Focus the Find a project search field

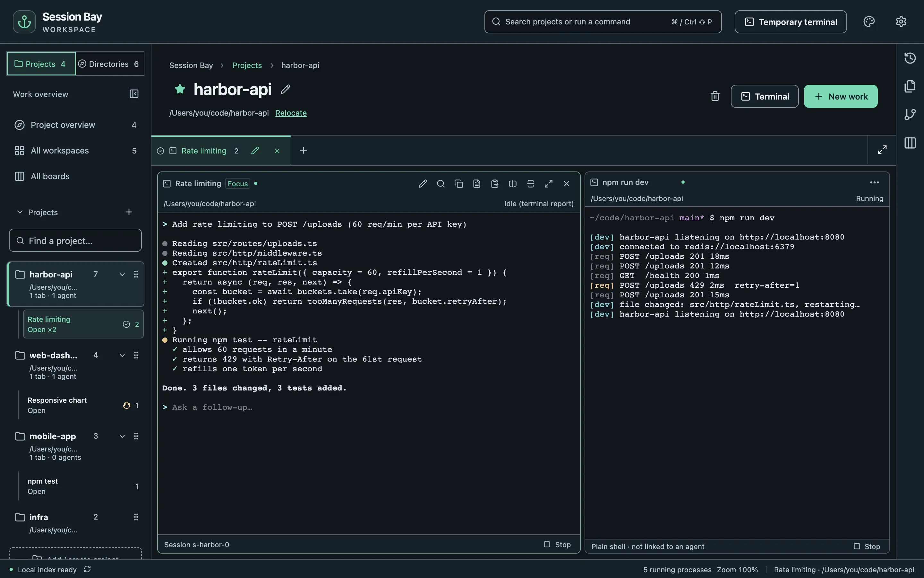75,241
